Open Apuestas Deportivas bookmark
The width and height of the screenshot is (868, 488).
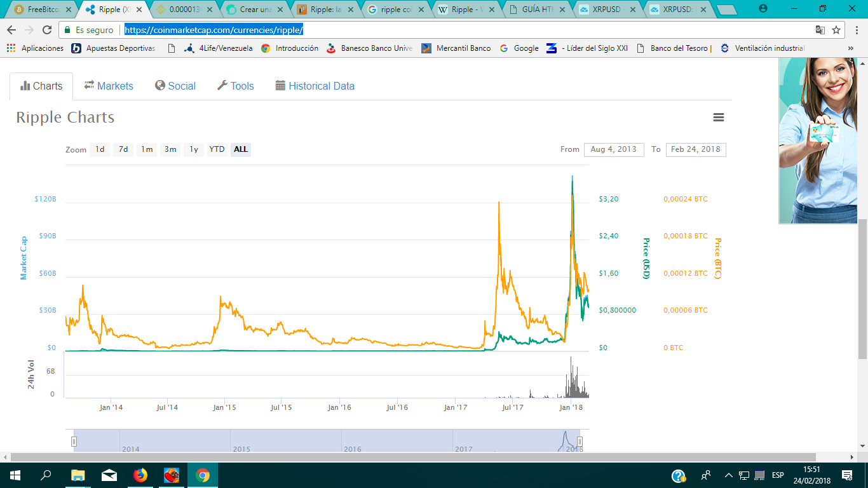[x=114, y=48]
